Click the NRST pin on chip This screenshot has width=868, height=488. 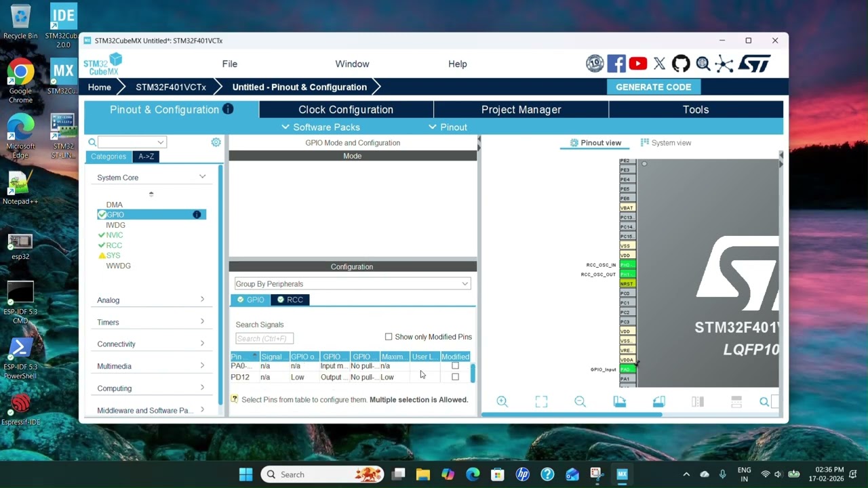coord(627,283)
